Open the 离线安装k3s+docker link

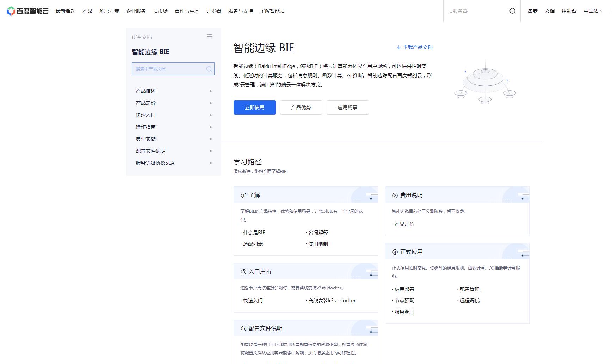[332, 301]
